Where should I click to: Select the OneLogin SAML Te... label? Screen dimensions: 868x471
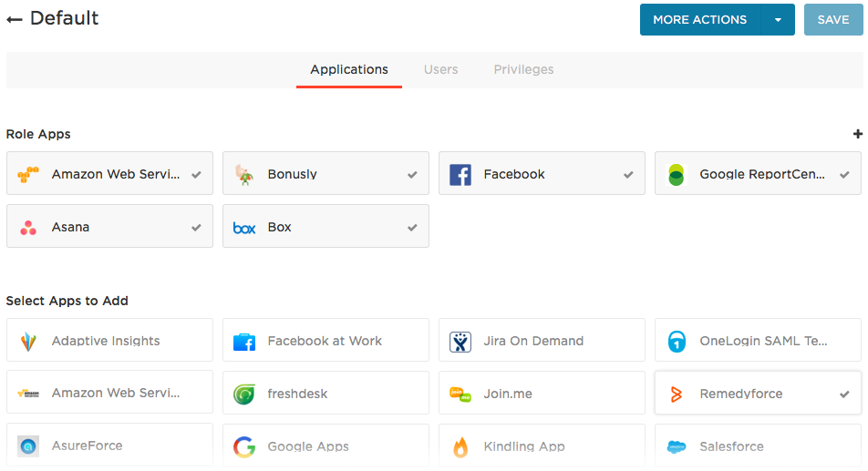pos(763,341)
